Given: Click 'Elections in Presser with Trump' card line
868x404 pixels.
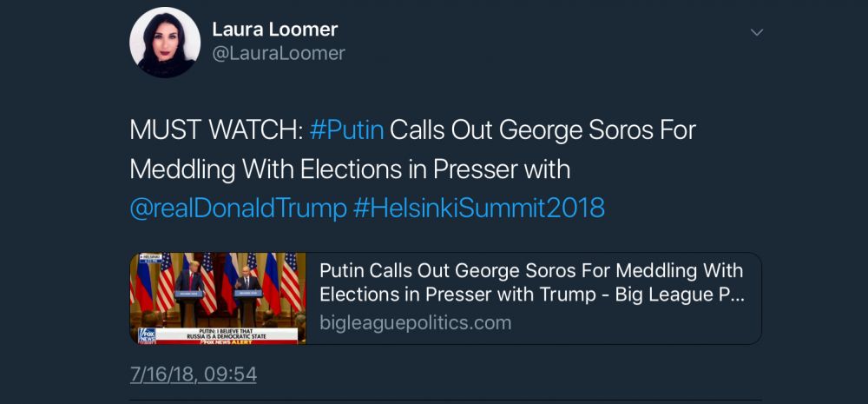Looking at the screenshot, I should click(465, 294).
